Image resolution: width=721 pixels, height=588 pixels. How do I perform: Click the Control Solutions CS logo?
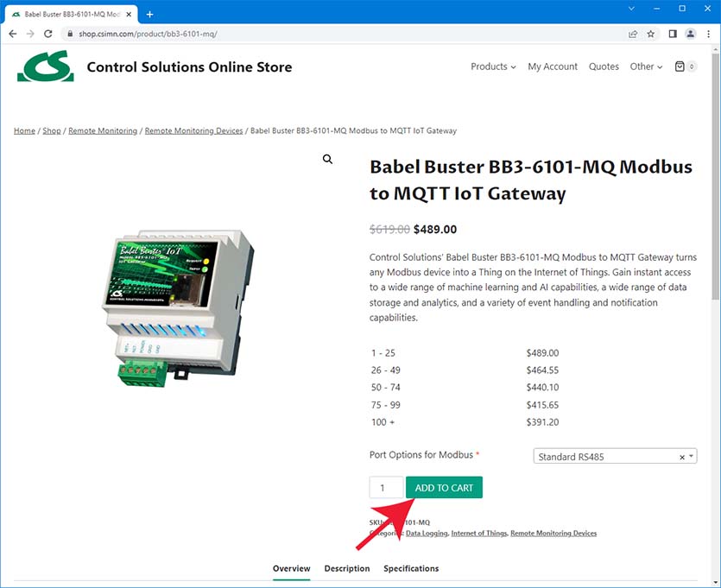coord(46,66)
